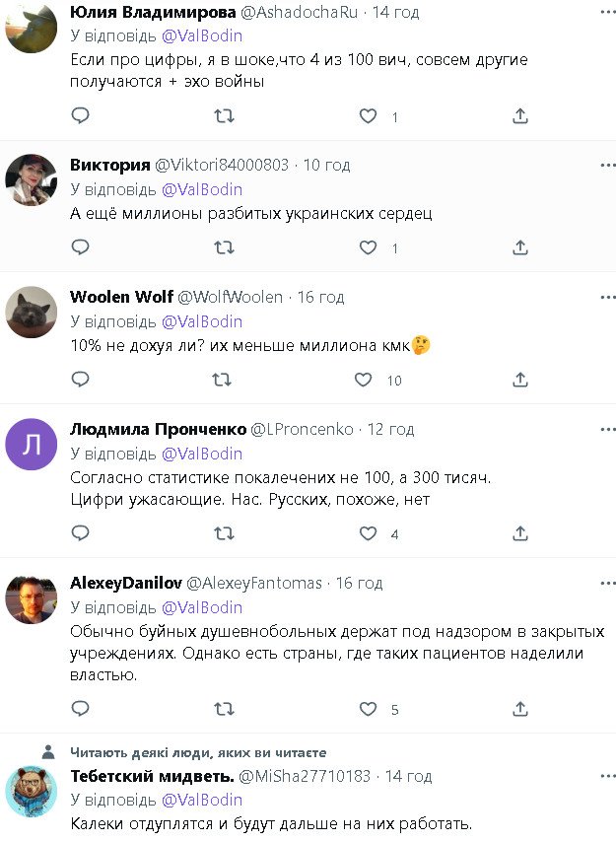This screenshot has height=842, width=616.
Task: Open AlexeyDanilov's tweet timestamp 16 год
Action: click(x=359, y=583)
